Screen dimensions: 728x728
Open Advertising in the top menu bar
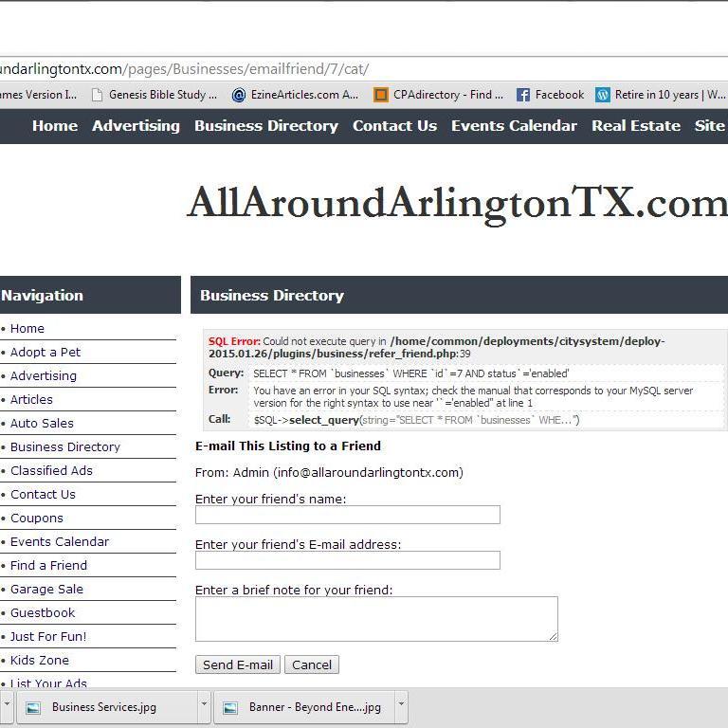click(x=136, y=126)
